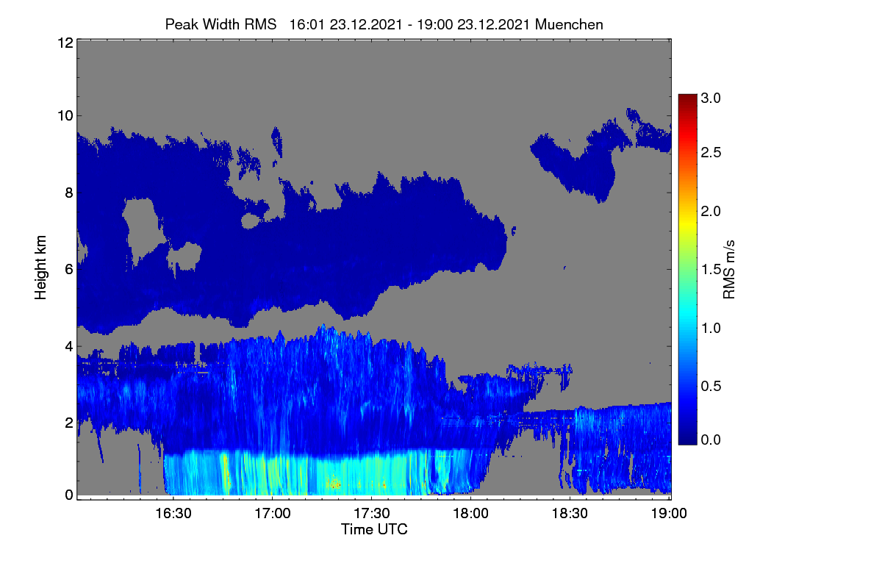
Task: Click the colorbar value 3.0
Action: [x=711, y=98]
